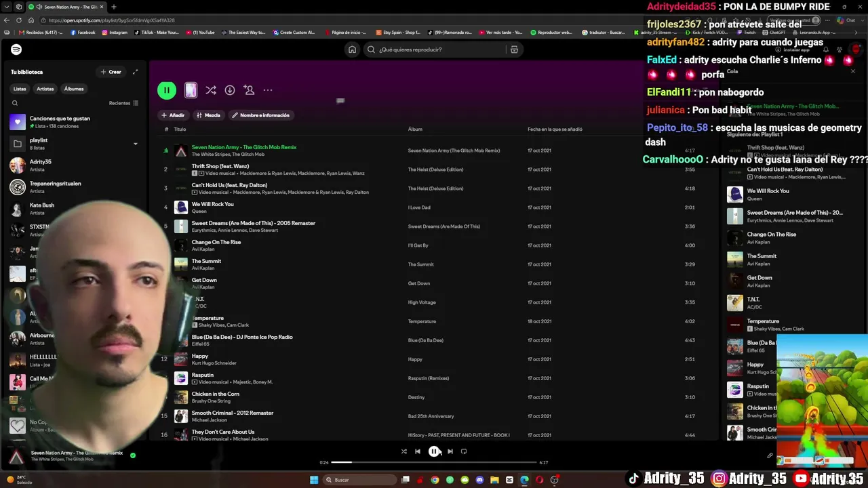Open the Recientes sort dropdown
Viewport: 868px width, 488px height.
123,103
